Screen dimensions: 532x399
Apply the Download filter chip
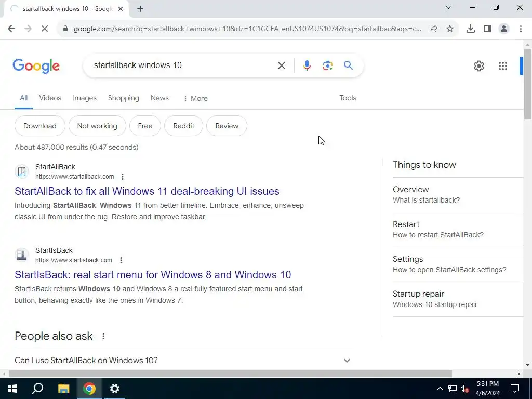click(x=39, y=126)
